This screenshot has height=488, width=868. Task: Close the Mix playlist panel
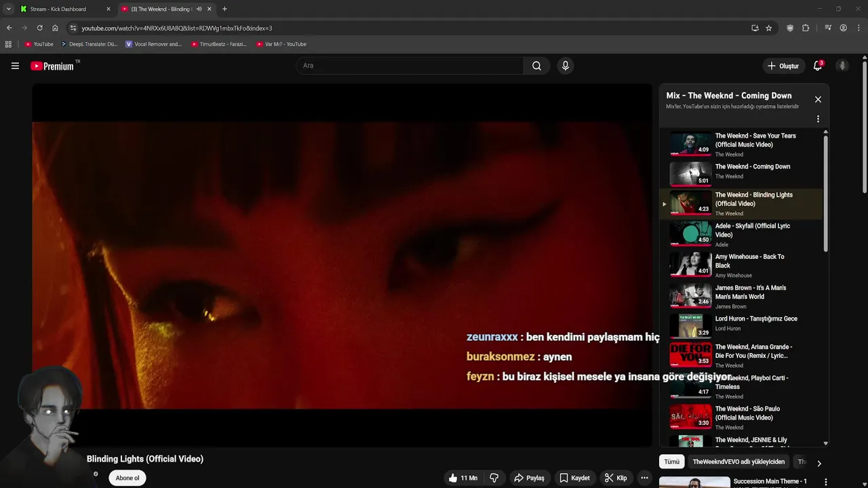[x=818, y=100]
